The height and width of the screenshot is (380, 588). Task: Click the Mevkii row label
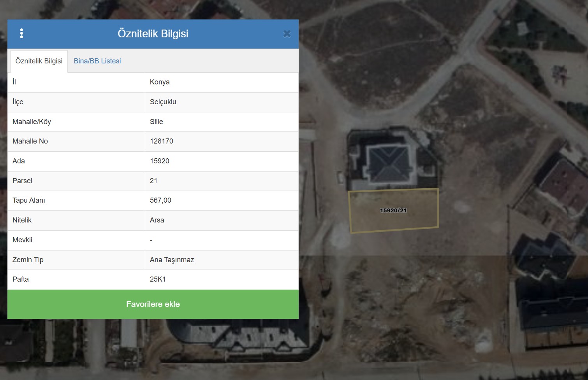pos(23,240)
